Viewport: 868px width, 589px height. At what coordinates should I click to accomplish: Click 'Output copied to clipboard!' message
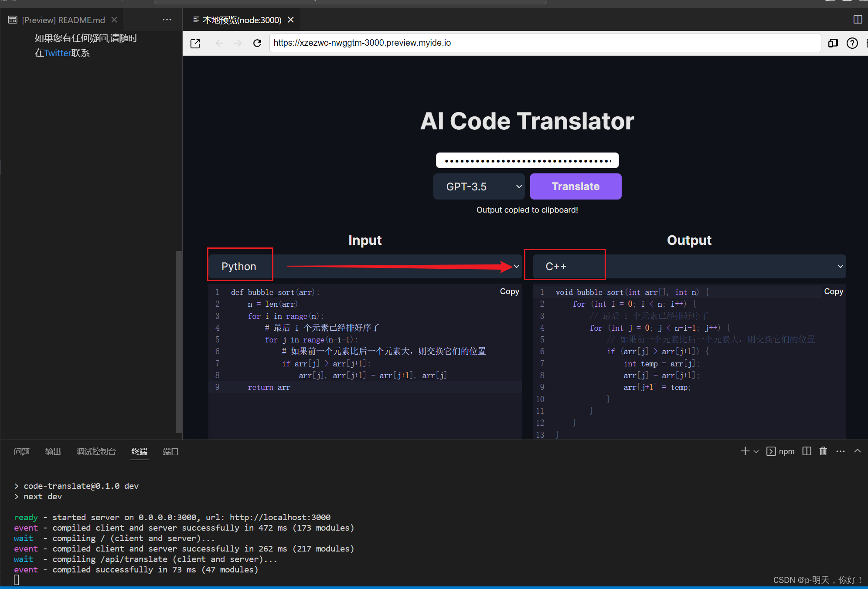[x=527, y=210]
